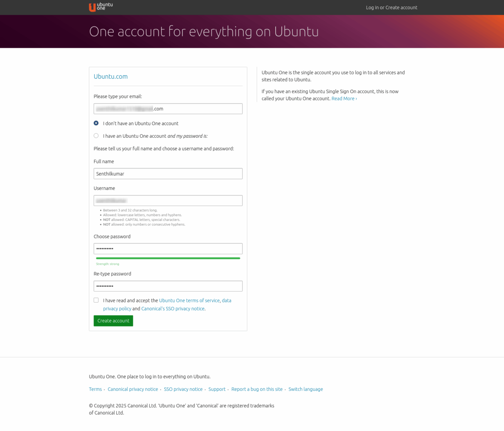This screenshot has height=431, width=504.
Task: Open the SSO privacy notice footer link
Action: (x=183, y=389)
